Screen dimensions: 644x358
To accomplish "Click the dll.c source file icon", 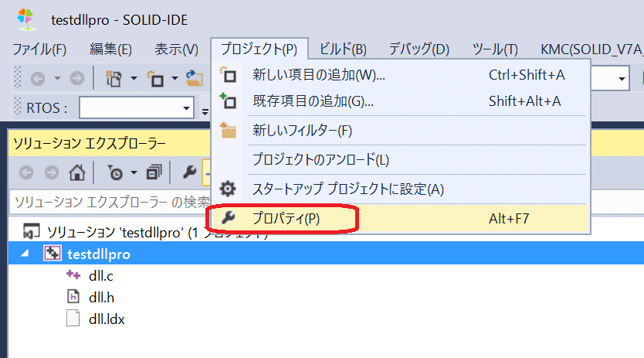I will (x=73, y=274).
